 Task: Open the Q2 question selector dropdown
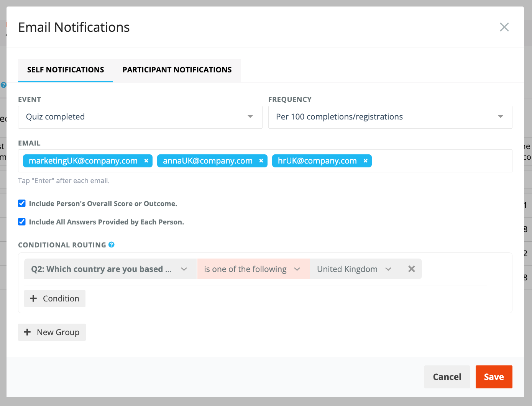pos(110,269)
